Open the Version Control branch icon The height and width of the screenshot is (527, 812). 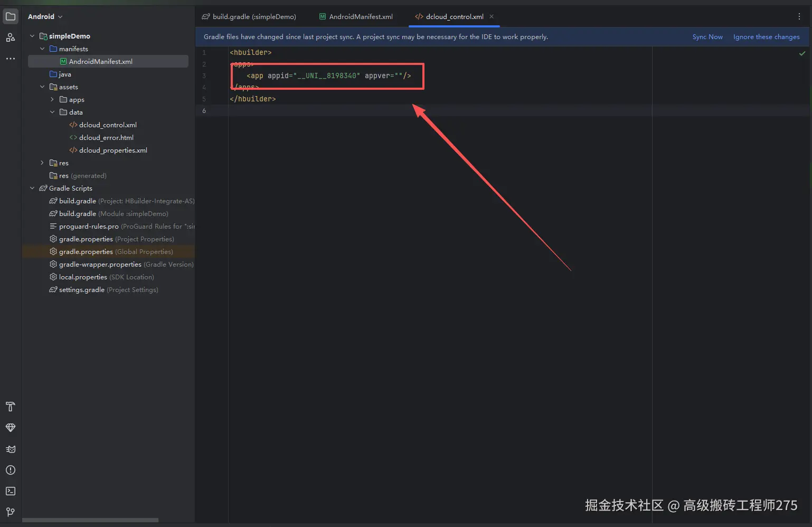tap(11, 512)
